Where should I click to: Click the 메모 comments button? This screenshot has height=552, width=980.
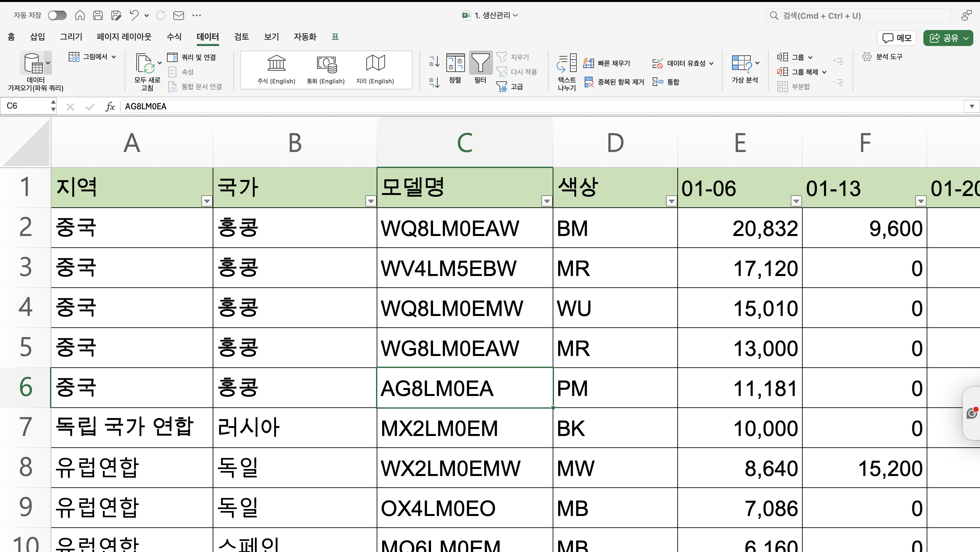(897, 38)
